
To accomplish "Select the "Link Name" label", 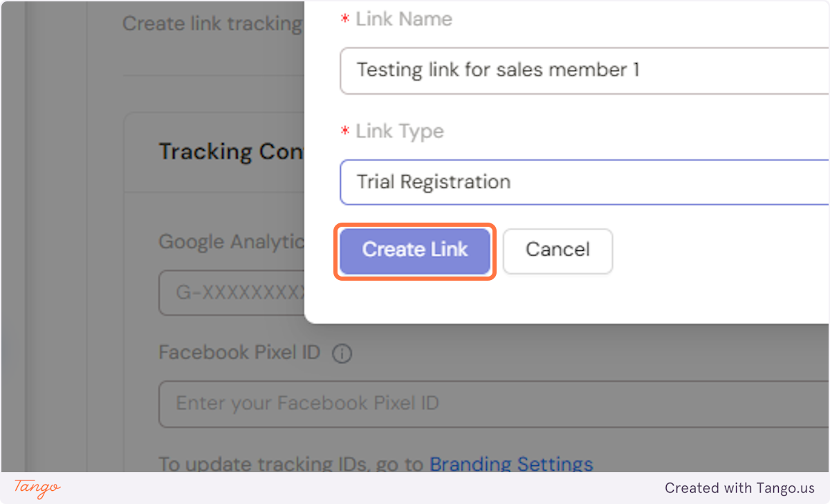I will coord(403,19).
